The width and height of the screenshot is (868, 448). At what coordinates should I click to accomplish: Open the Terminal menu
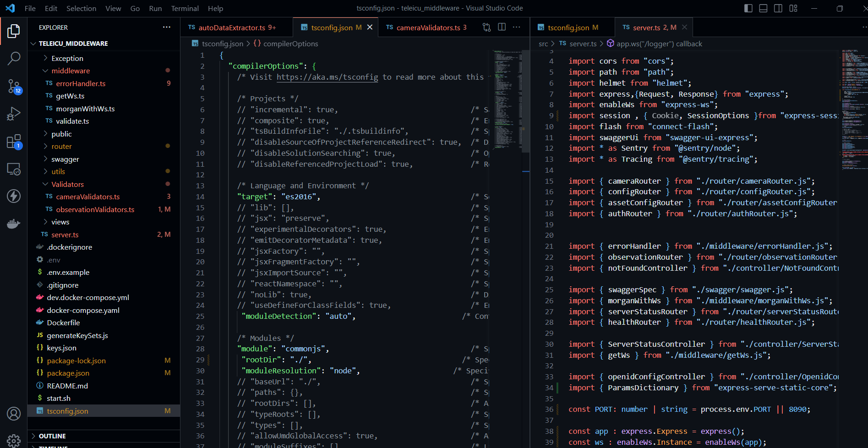point(185,8)
